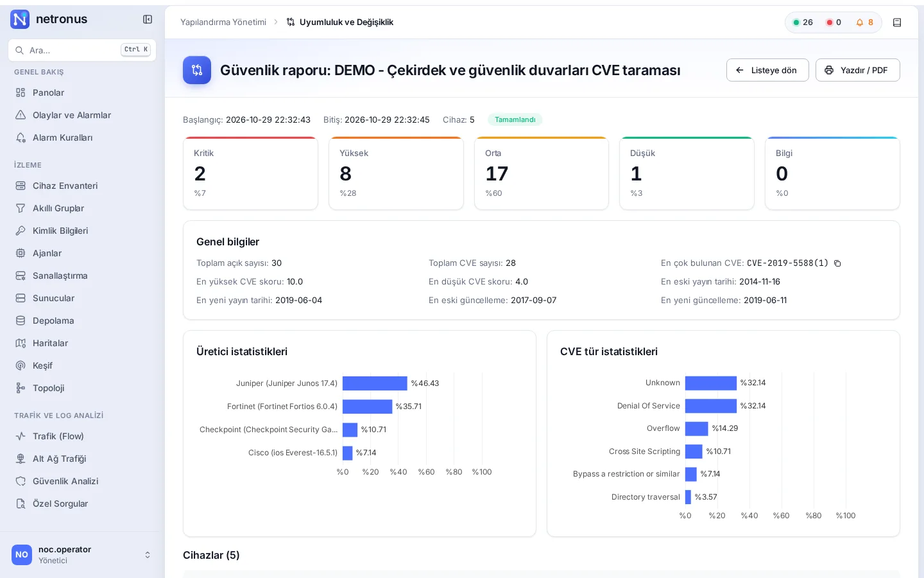Select the Yüksek severity card
924x578 pixels.
point(396,173)
